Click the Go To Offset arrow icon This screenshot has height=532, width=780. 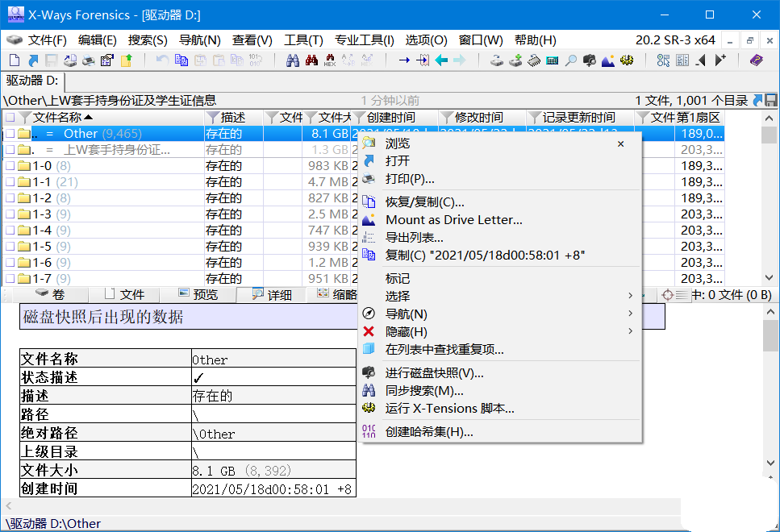pos(404,60)
